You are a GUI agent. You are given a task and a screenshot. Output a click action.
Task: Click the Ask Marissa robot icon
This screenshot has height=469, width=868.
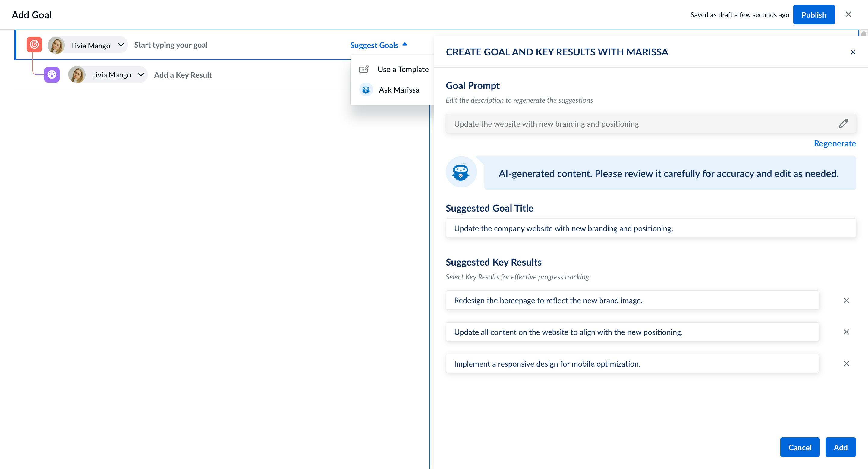click(x=366, y=90)
